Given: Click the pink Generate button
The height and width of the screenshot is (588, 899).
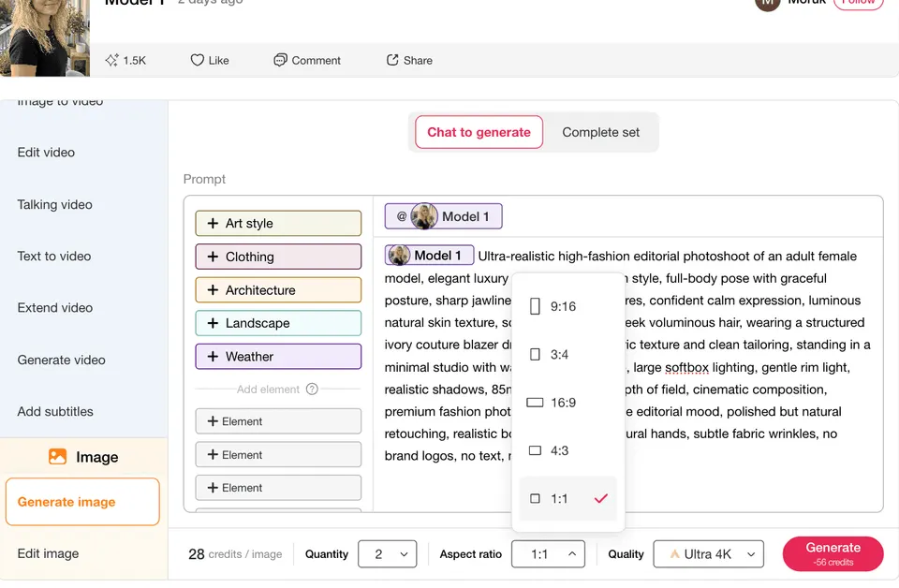Looking at the screenshot, I should coord(833,553).
